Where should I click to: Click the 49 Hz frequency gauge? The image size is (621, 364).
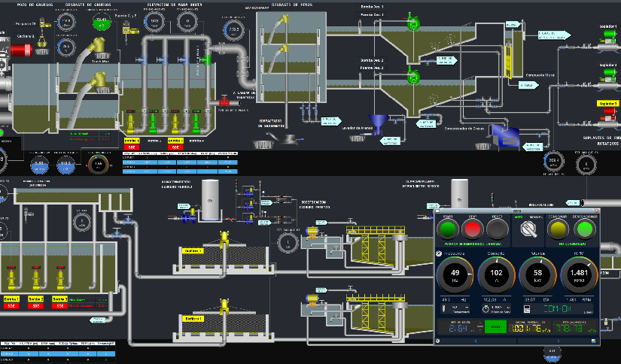455,275
